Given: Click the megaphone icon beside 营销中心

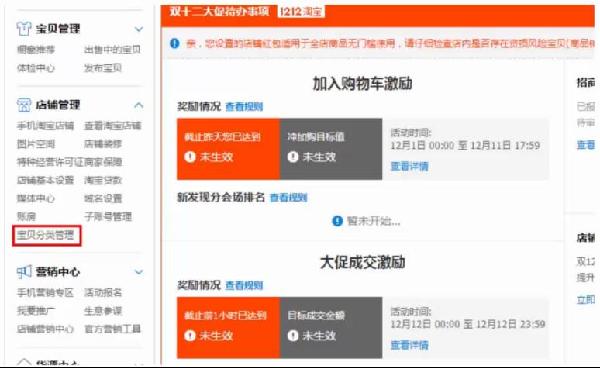Looking at the screenshot, I should click(24, 272).
